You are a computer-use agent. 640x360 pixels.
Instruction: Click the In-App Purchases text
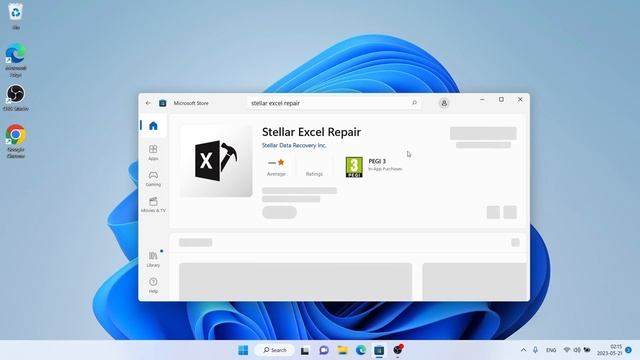(385, 169)
